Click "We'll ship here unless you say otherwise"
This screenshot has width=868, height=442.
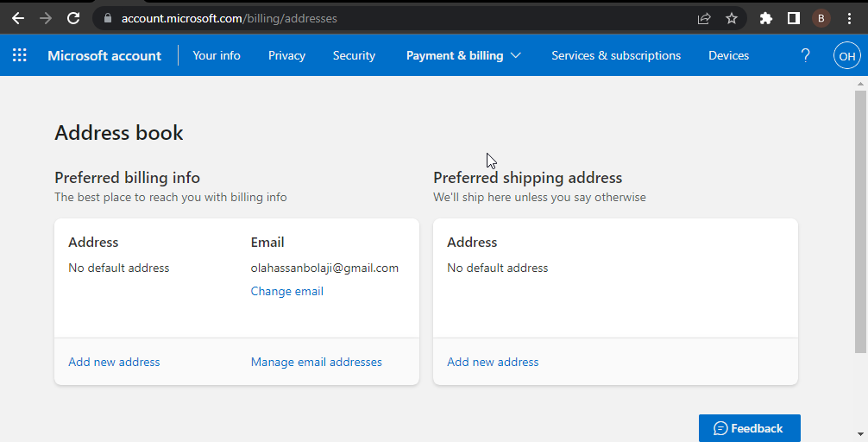pos(539,197)
